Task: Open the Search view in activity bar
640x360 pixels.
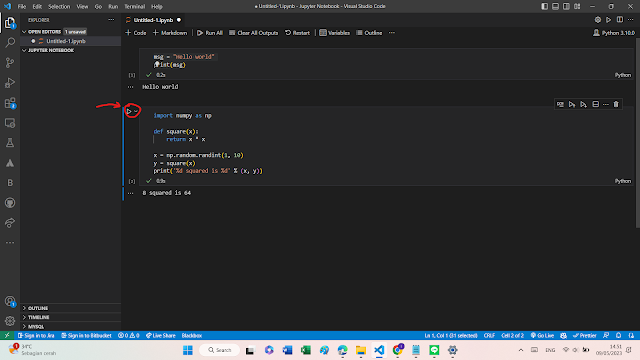Action: [x=10, y=42]
